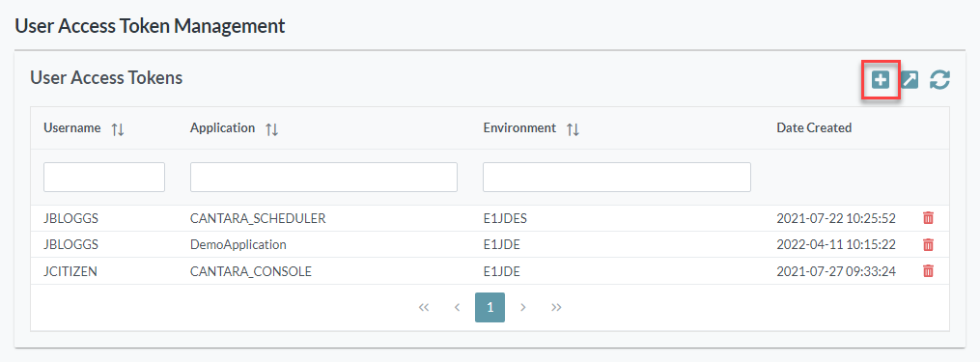The width and height of the screenshot is (980, 362).
Task: Click the Date Created column header
Action: point(814,127)
